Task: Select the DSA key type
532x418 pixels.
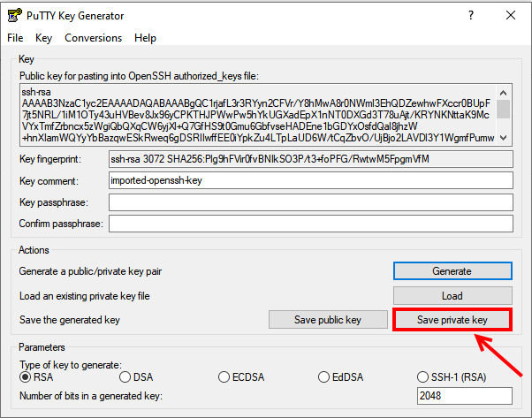Action: [x=125, y=377]
